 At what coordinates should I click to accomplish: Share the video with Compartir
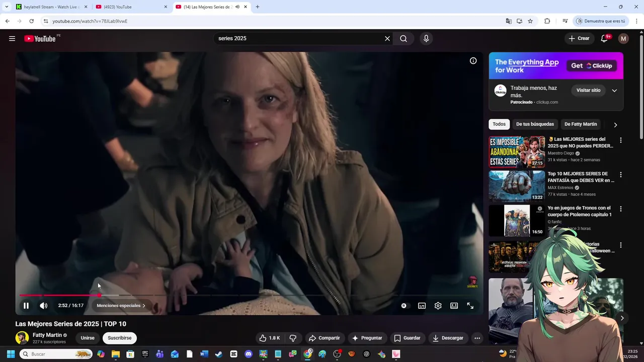(x=325, y=338)
